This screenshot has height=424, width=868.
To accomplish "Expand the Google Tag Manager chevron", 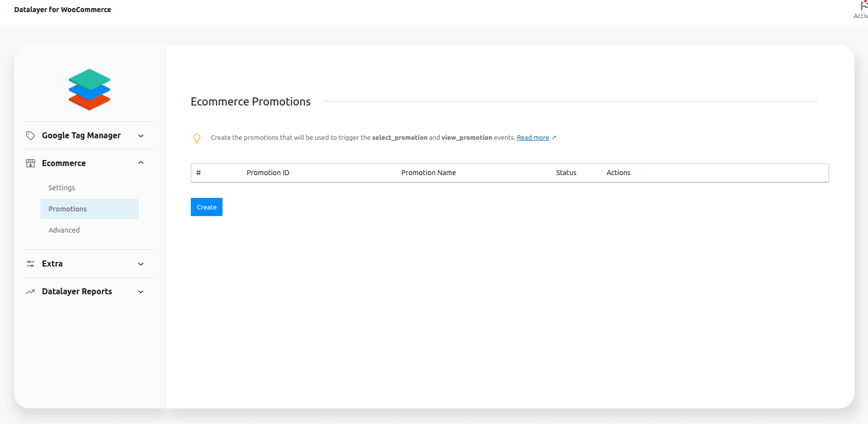I will (x=141, y=136).
